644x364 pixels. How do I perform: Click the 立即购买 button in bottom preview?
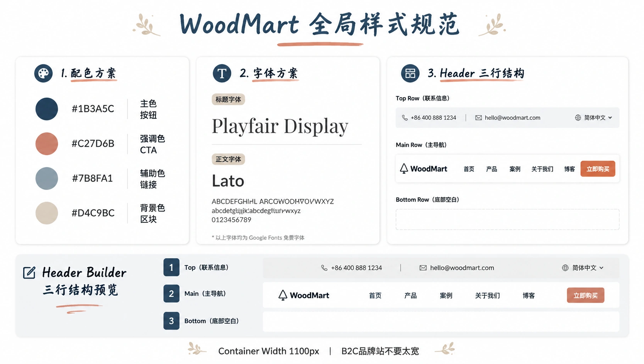585,295
